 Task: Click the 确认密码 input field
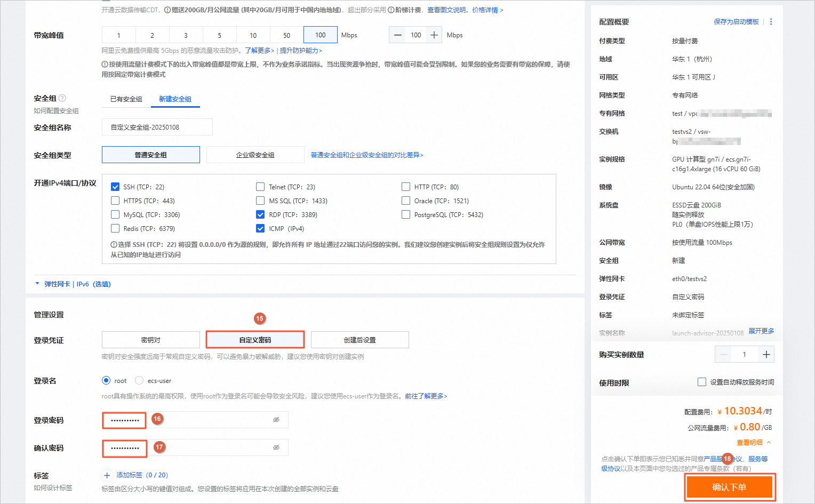tap(195, 447)
